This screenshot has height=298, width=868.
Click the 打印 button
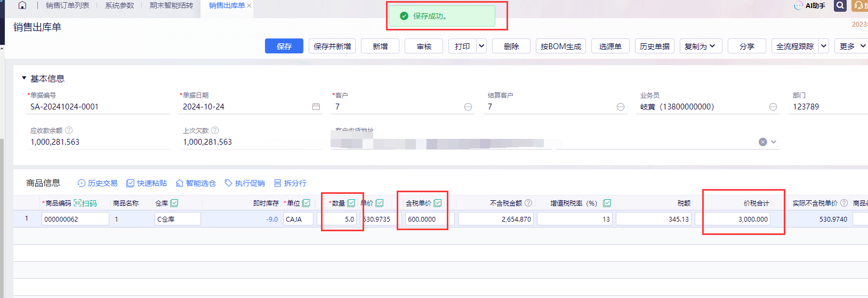click(462, 46)
